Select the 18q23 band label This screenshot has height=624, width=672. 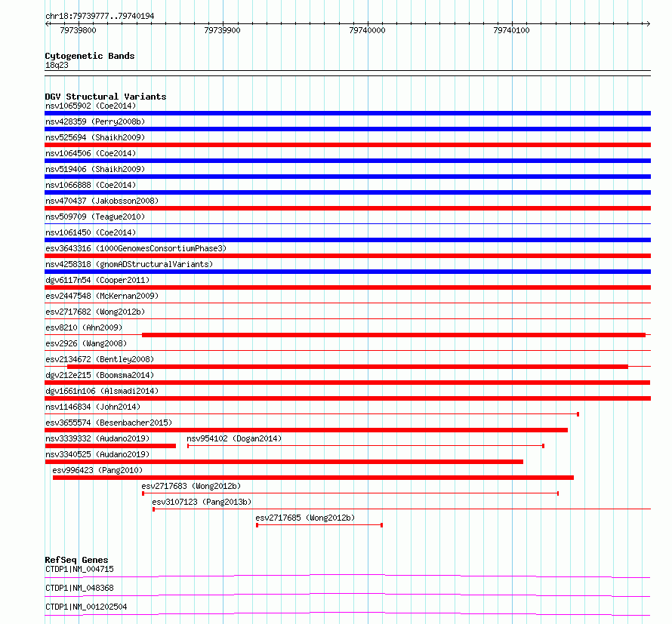pos(57,65)
